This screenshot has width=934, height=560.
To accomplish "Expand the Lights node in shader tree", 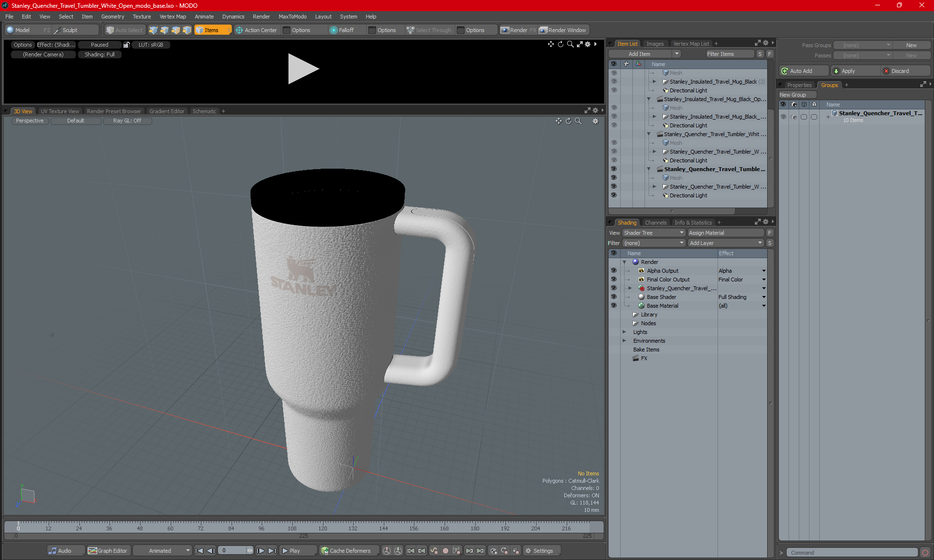I will point(625,332).
